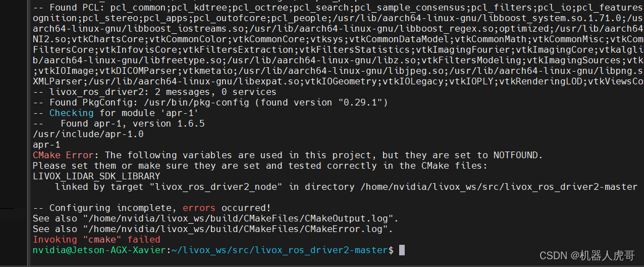This screenshot has height=267, width=644.
Task: Click the nvidia@Jetson-AGX-Xavier prompt text
Action: tap(100, 250)
